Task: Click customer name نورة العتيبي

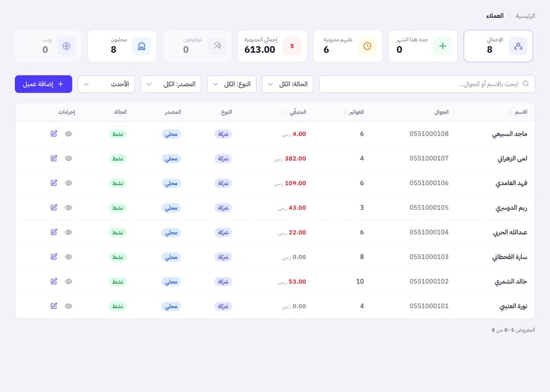Action: [514, 306]
